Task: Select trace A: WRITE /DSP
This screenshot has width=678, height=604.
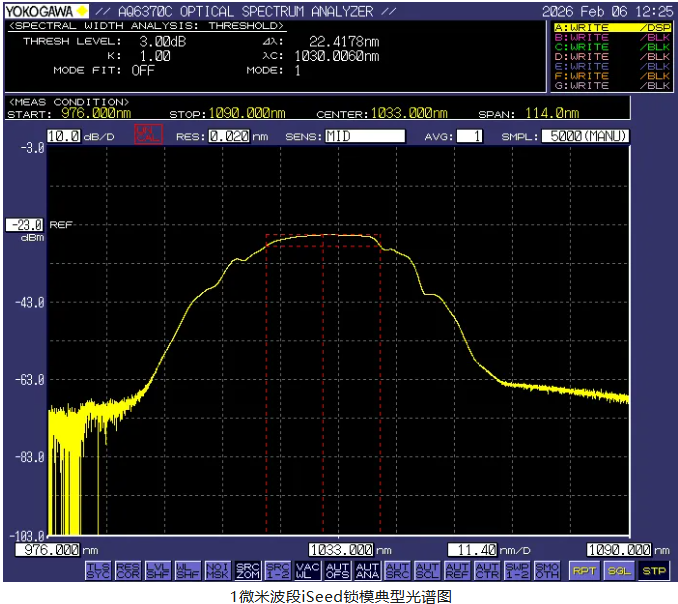Action: click(612, 28)
